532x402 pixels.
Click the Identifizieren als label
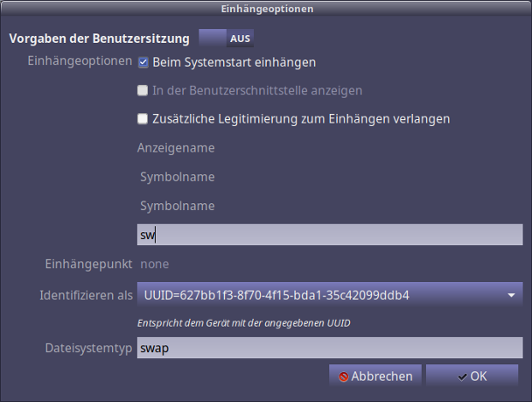pos(87,295)
